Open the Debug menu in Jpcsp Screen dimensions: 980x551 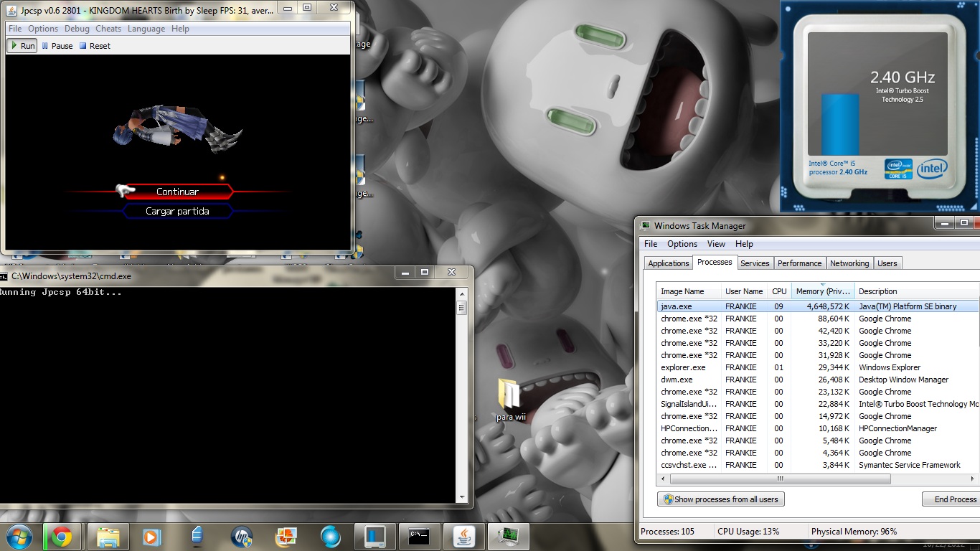(77, 29)
